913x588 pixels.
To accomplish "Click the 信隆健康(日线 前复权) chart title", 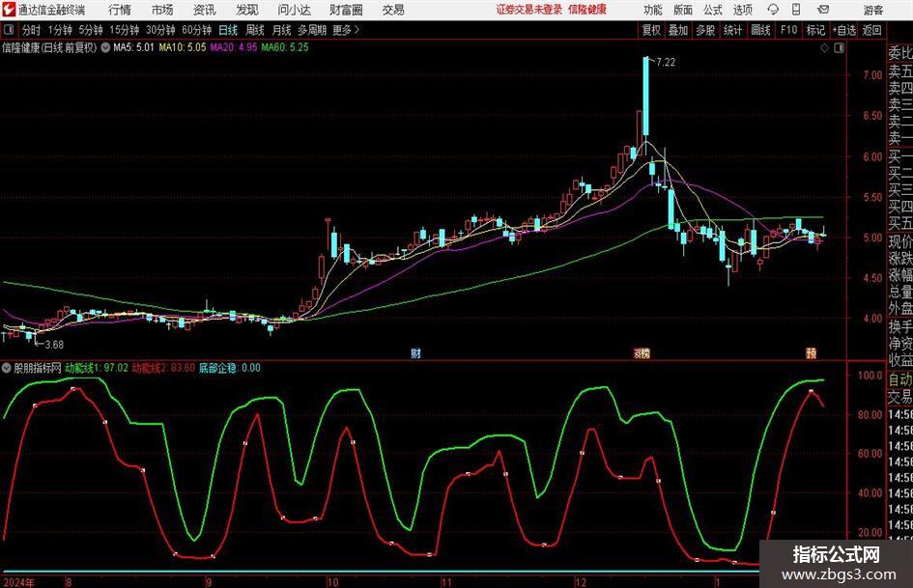I will click(x=49, y=47).
